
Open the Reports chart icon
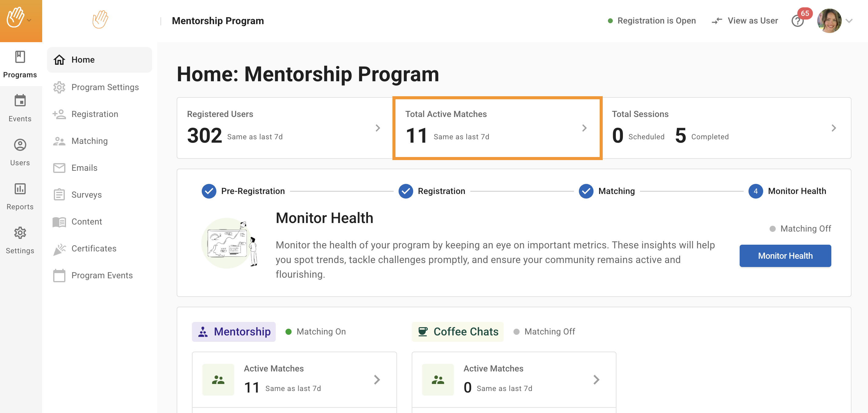pyautogui.click(x=20, y=189)
